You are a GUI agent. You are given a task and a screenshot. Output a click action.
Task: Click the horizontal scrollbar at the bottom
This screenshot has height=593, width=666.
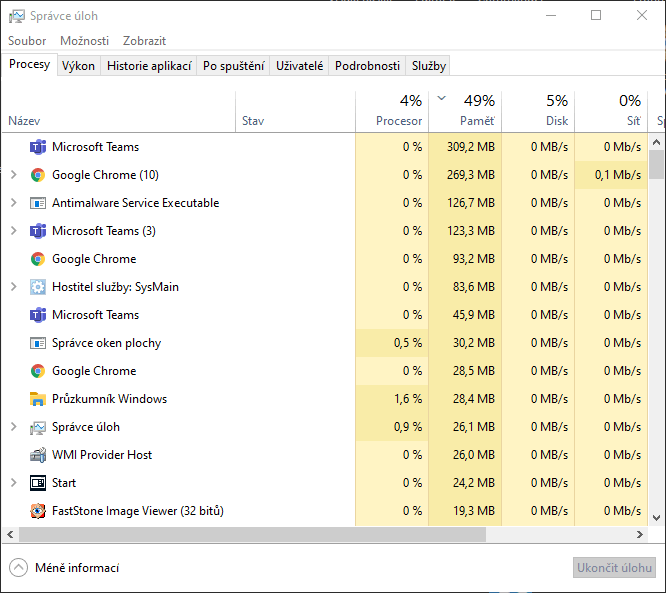click(250, 534)
